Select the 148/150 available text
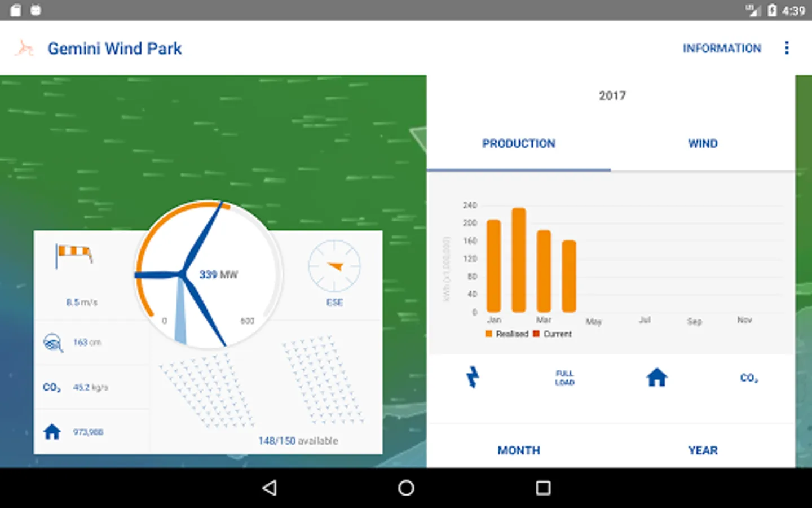The image size is (812, 508). 298,441
